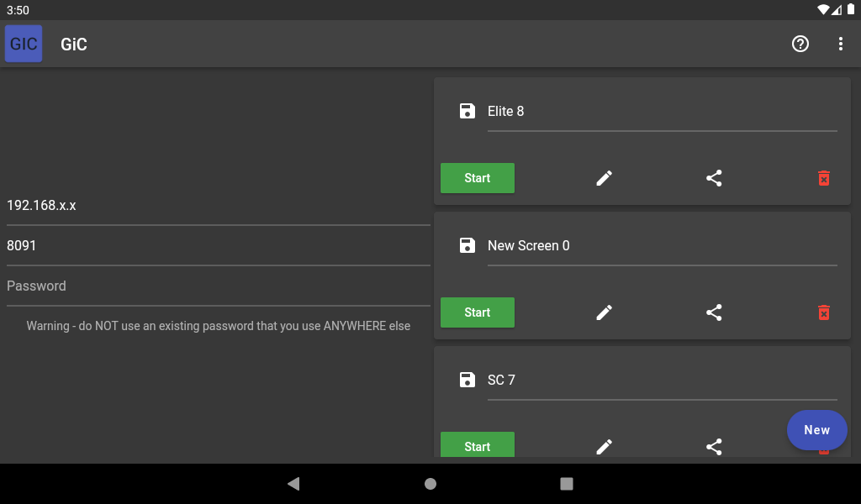Start the Elite 8 screen

tap(477, 178)
